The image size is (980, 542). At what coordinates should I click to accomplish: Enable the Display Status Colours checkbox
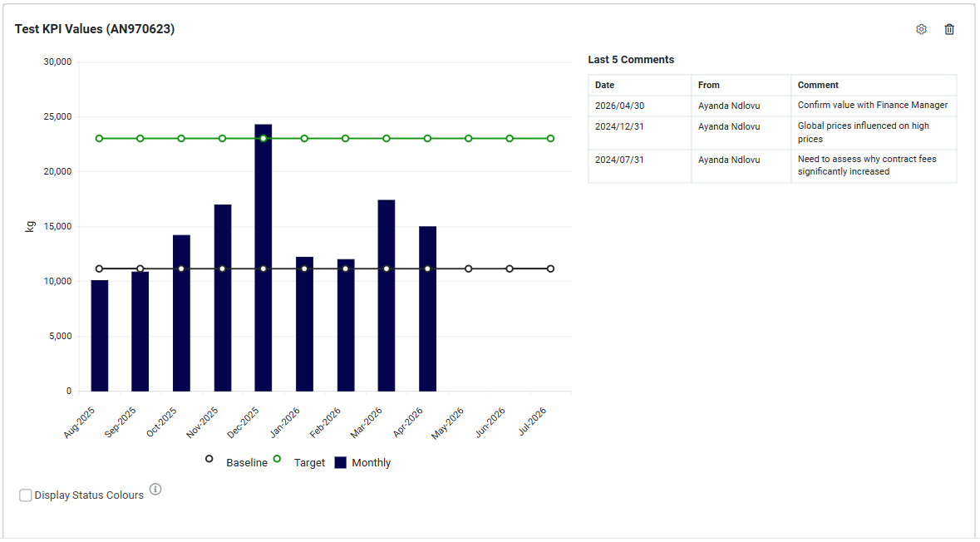point(26,495)
